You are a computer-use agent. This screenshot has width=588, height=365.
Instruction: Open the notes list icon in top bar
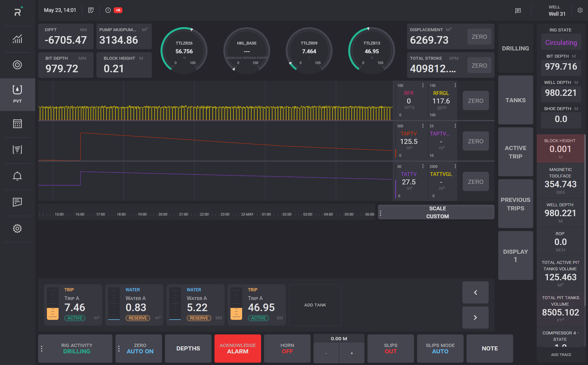pyautogui.click(x=91, y=10)
